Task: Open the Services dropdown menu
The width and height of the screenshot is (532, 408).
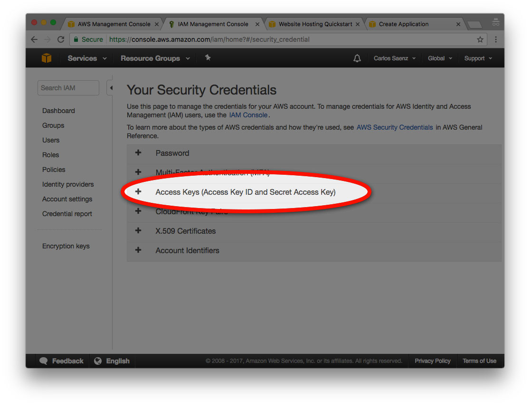Action: [x=87, y=58]
